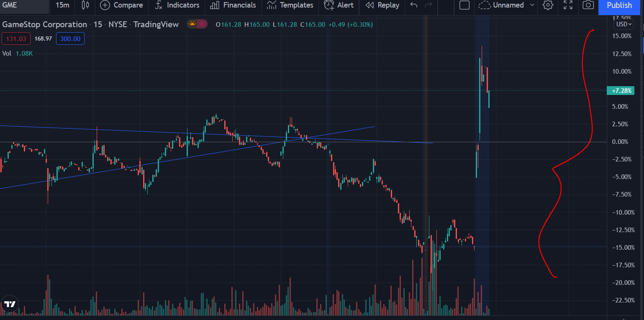Image resolution: width=644 pixels, height=320 pixels.
Task: Open Financials bar-chart menu
Action: click(233, 5)
